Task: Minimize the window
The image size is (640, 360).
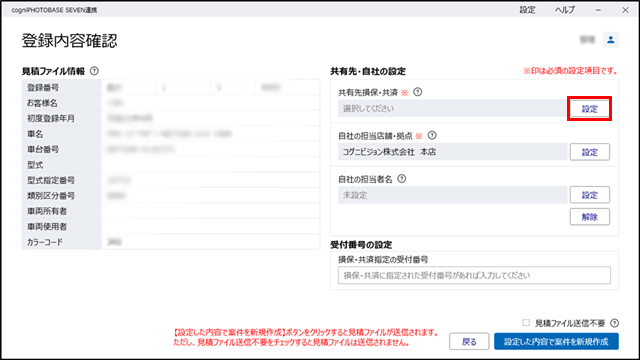Action: click(x=598, y=10)
